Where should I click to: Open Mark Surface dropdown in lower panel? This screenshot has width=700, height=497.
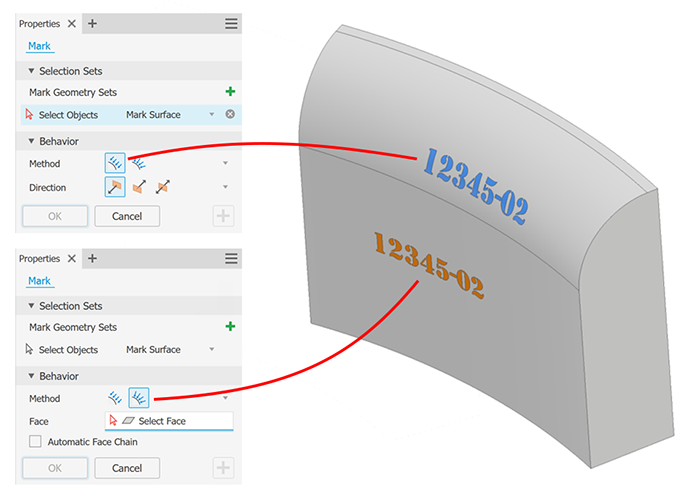click(212, 349)
